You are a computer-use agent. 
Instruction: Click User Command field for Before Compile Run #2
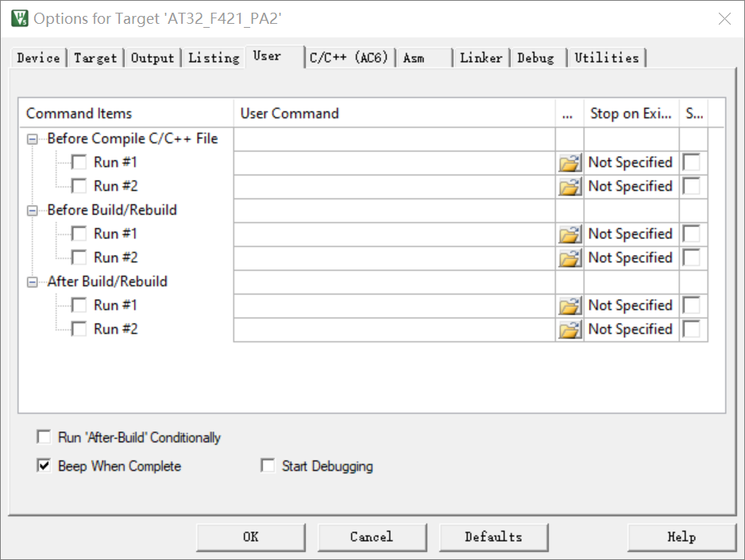395,187
